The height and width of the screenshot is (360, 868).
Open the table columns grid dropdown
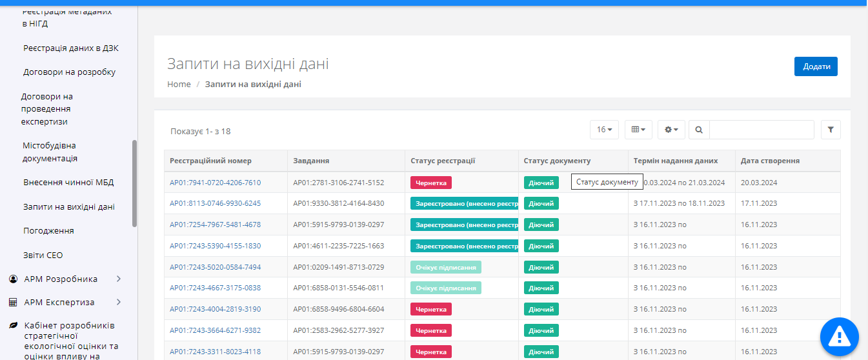point(638,130)
